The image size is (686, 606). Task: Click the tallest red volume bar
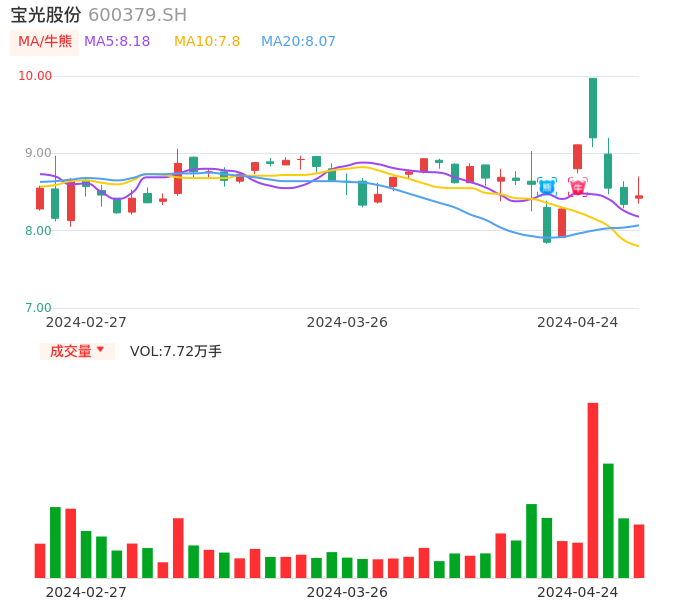(x=593, y=490)
